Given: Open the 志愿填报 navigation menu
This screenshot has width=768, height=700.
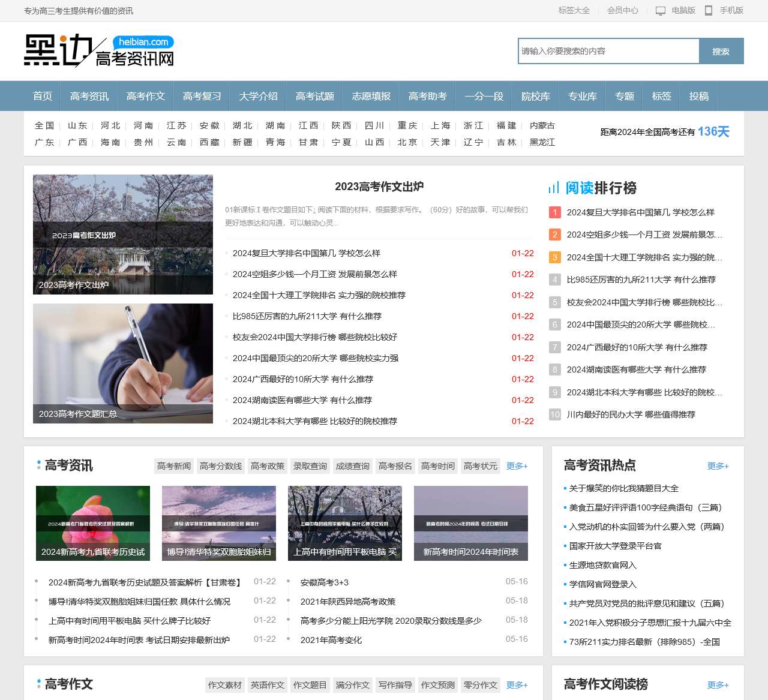Looking at the screenshot, I should tap(371, 96).
